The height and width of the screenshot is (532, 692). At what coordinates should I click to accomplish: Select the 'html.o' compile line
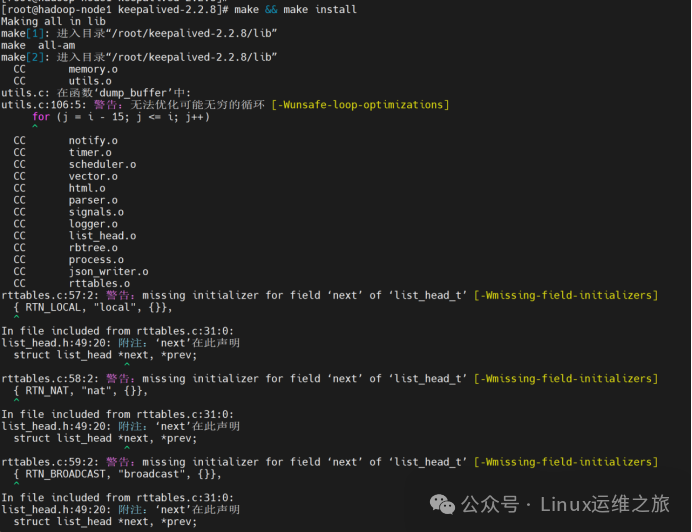tap(60, 188)
